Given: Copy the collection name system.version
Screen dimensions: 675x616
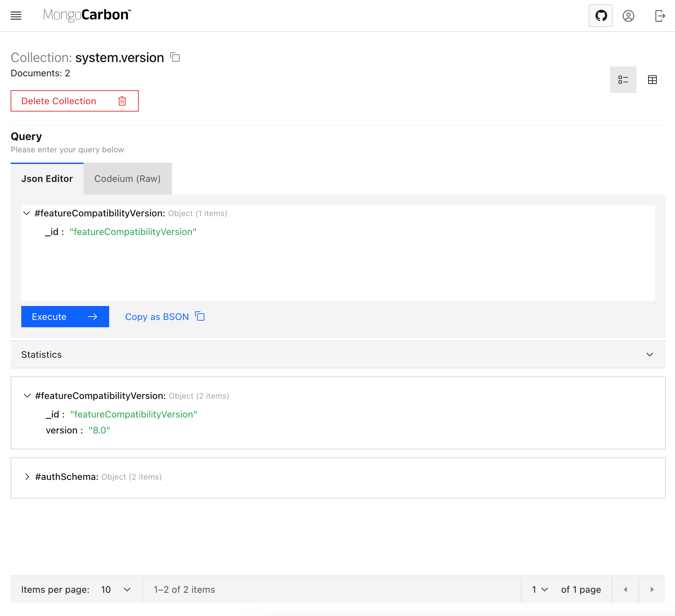Looking at the screenshot, I should [x=175, y=57].
